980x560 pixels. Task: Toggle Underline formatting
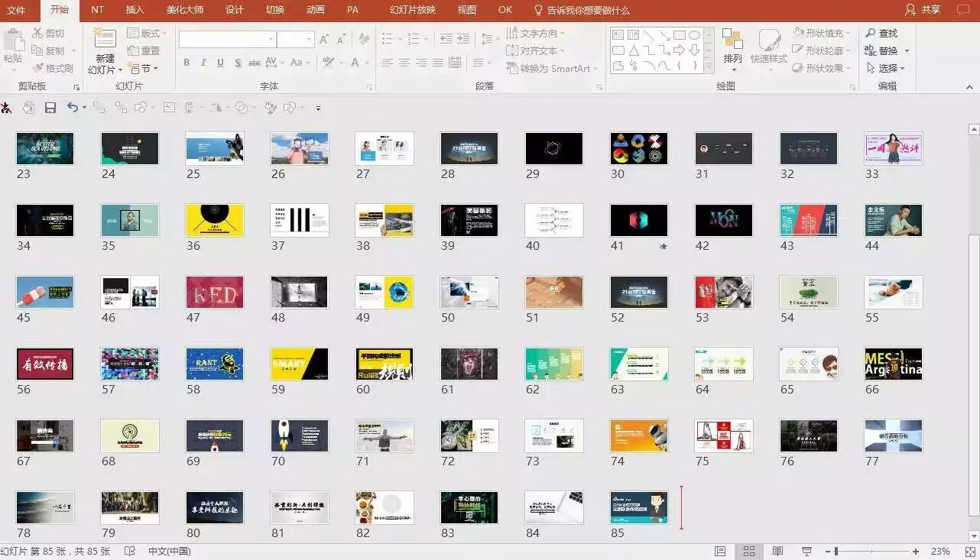coord(220,63)
